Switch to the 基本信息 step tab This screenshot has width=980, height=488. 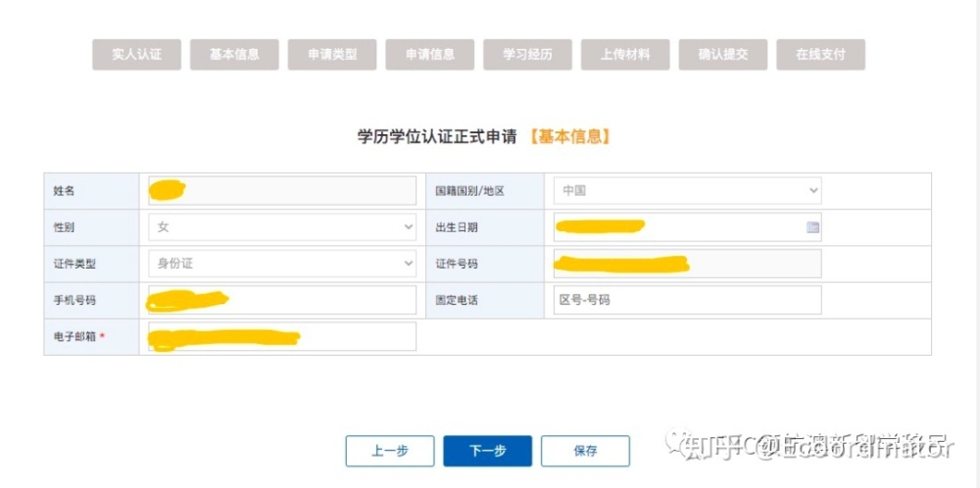(234, 54)
